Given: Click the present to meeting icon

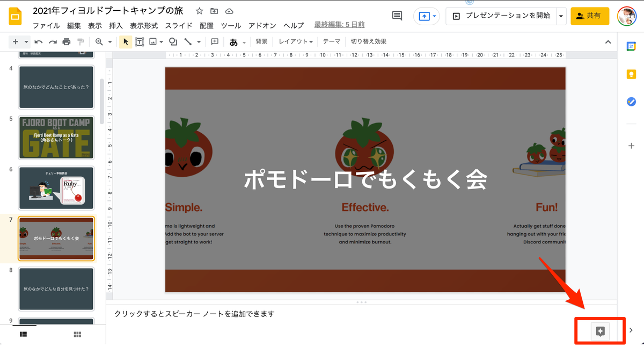Looking at the screenshot, I should click(x=424, y=16).
